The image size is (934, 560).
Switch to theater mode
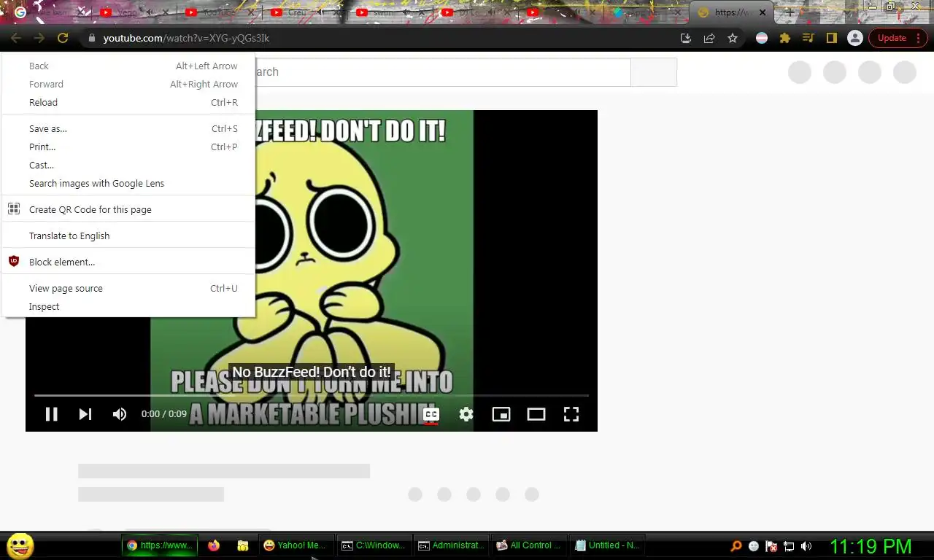pyautogui.click(x=536, y=414)
